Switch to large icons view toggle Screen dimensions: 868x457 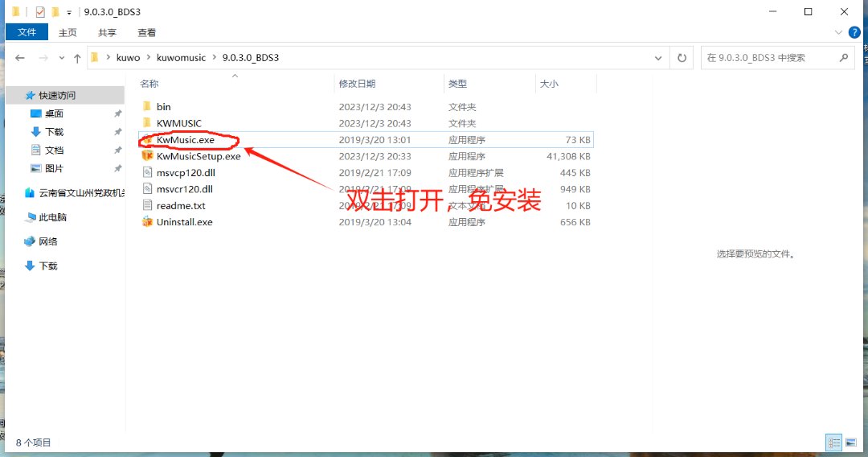click(850, 443)
